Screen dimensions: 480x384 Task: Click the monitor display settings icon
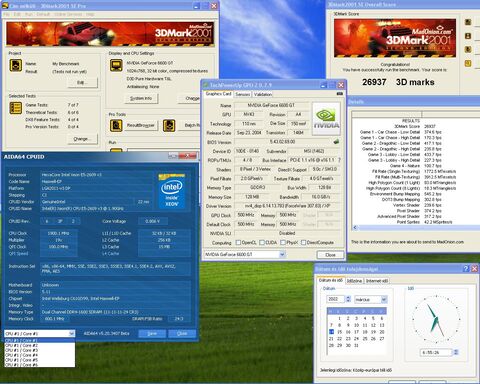[x=116, y=66]
